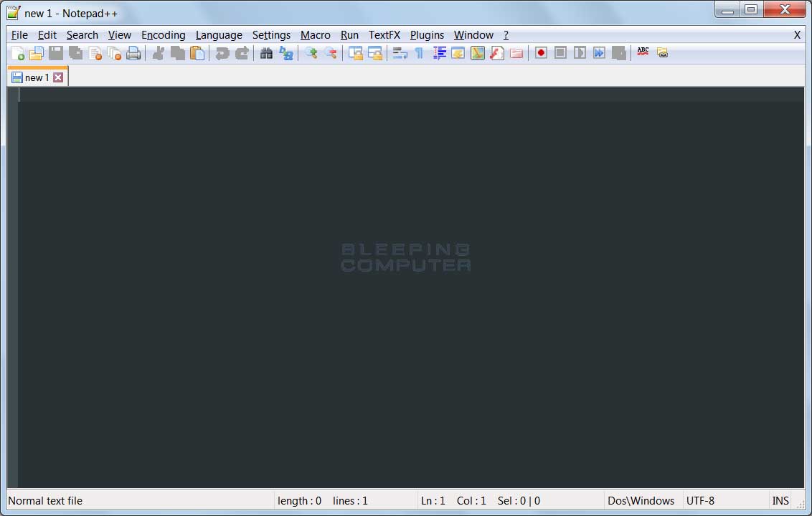Image resolution: width=812 pixels, height=516 pixels.
Task: Click "Sel : 0 | 0" status text
Action: tap(519, 501)
